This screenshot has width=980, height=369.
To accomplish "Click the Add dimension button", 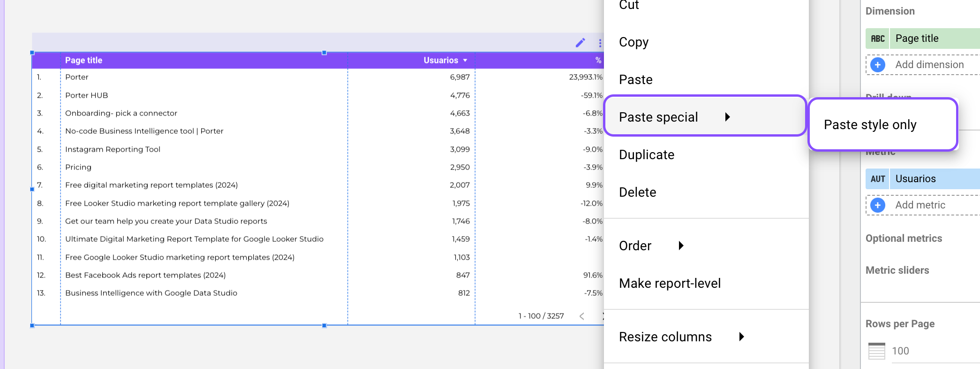I will [x=923, y=64].
